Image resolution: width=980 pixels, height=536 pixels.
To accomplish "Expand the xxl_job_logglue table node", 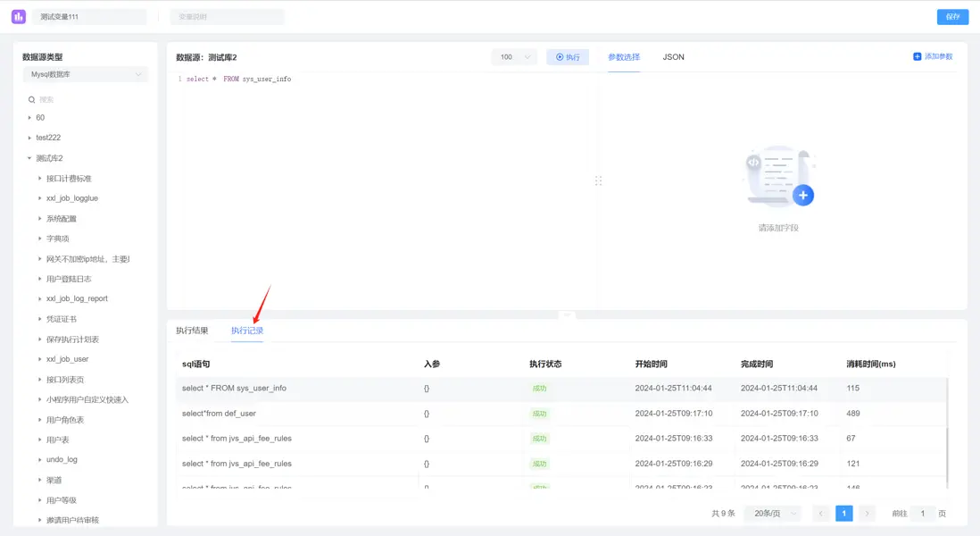I will pos(39,198).
